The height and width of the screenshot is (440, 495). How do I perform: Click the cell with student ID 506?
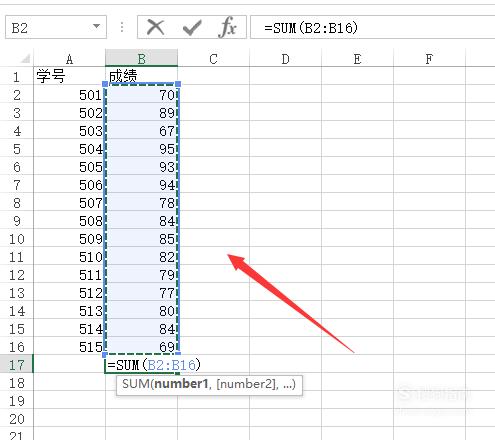click(x=69, y=185)
